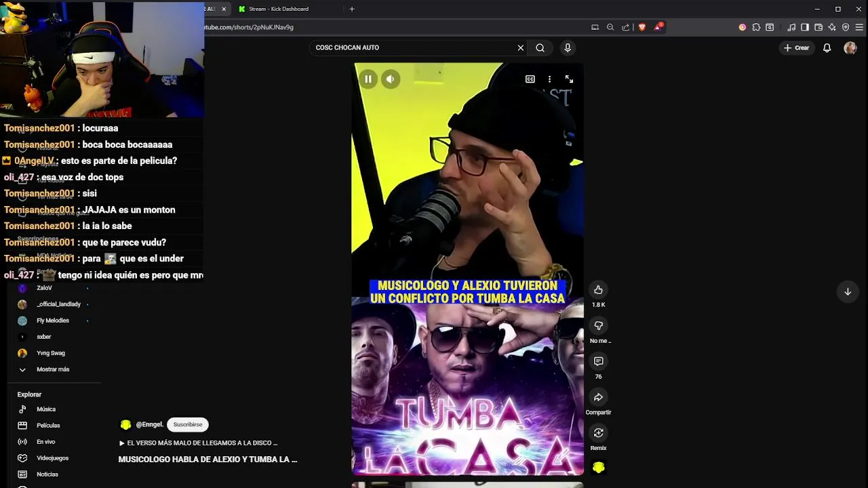This screenshot has width=868, height=488.
Task: Open the browser hamburger menu
Action: pyautogui.click(x=859, y=27)
